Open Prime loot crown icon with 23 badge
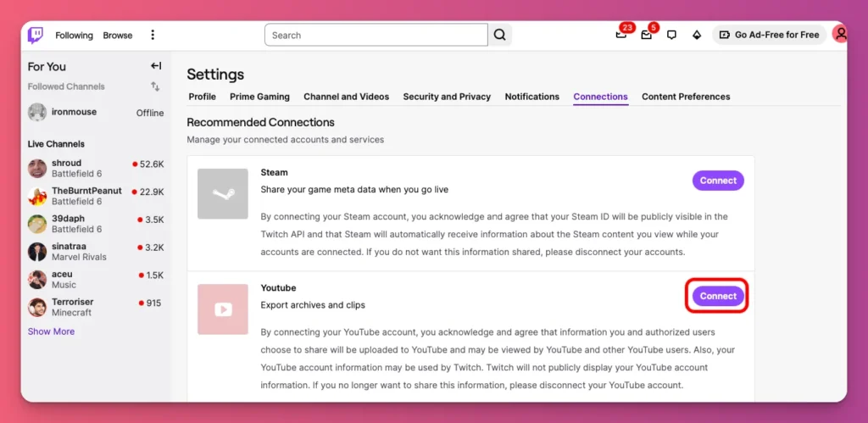 pyautogui.click(x=621, y=35)
